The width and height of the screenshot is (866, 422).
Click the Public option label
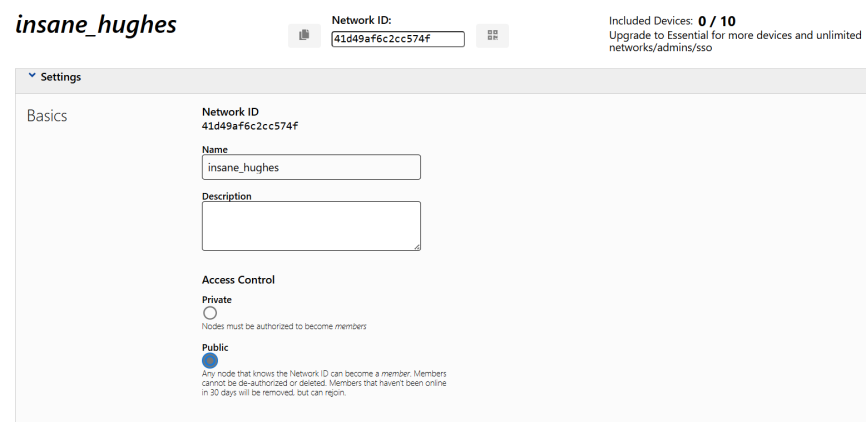(x=215, y=347)
